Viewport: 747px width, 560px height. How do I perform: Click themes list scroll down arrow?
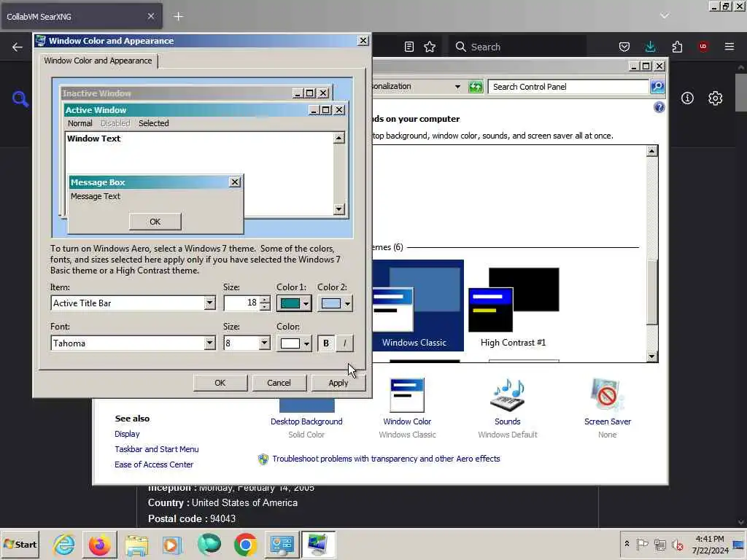coord(651,356)
